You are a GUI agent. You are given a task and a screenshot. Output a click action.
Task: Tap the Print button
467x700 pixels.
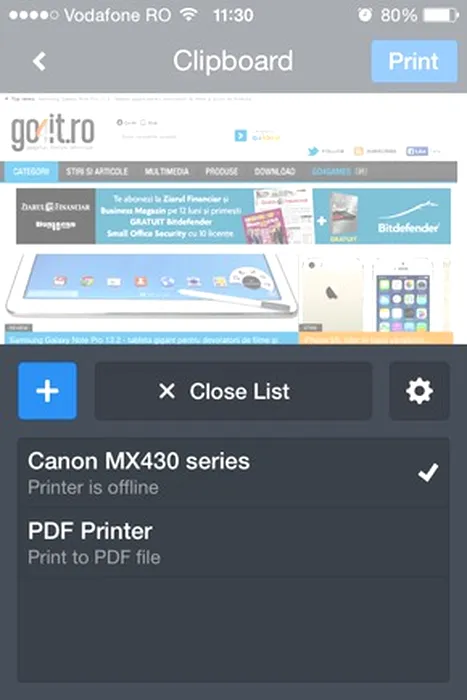coord(414,61)
